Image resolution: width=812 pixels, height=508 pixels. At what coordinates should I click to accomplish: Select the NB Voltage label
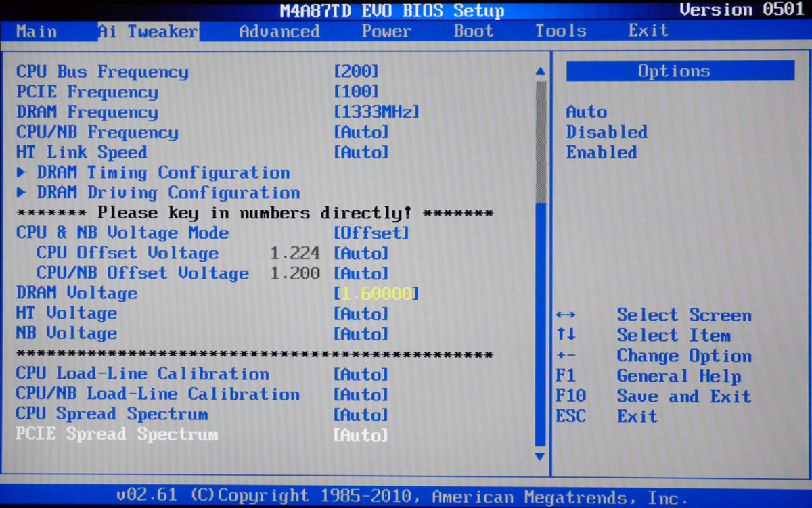(67, 333)
